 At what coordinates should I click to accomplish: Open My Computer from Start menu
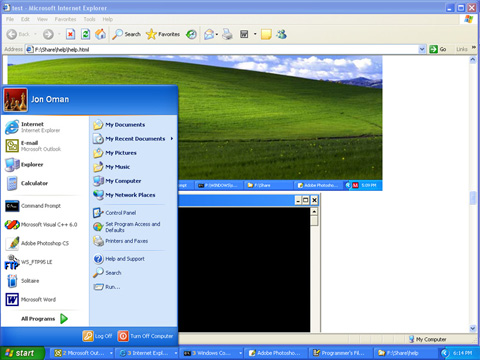coord(133,181)
